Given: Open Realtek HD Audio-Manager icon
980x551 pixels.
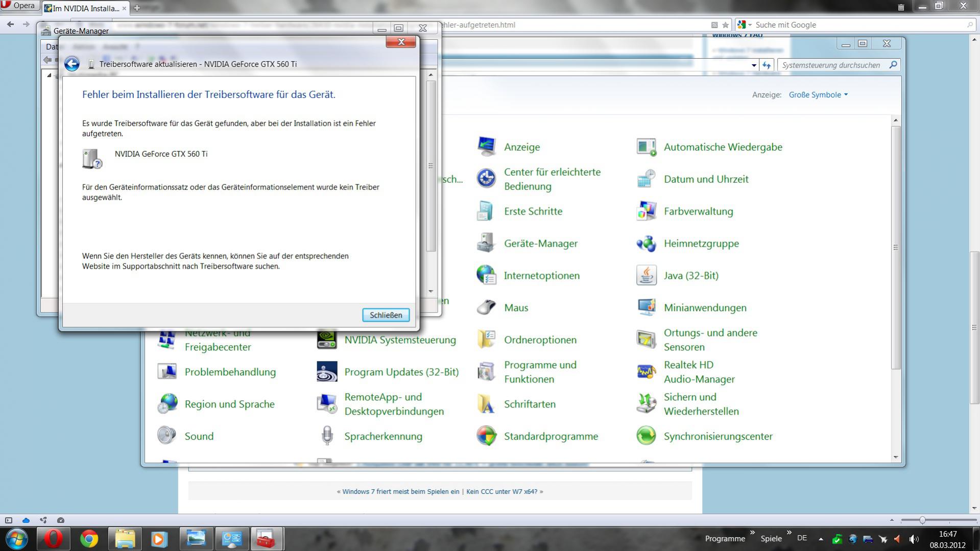Looking at the screenshot, I should 646,372.
